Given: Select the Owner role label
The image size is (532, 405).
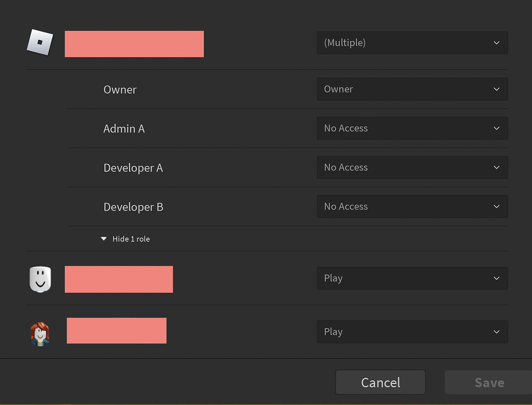Looking at the screenshot, I should (120, 90).
